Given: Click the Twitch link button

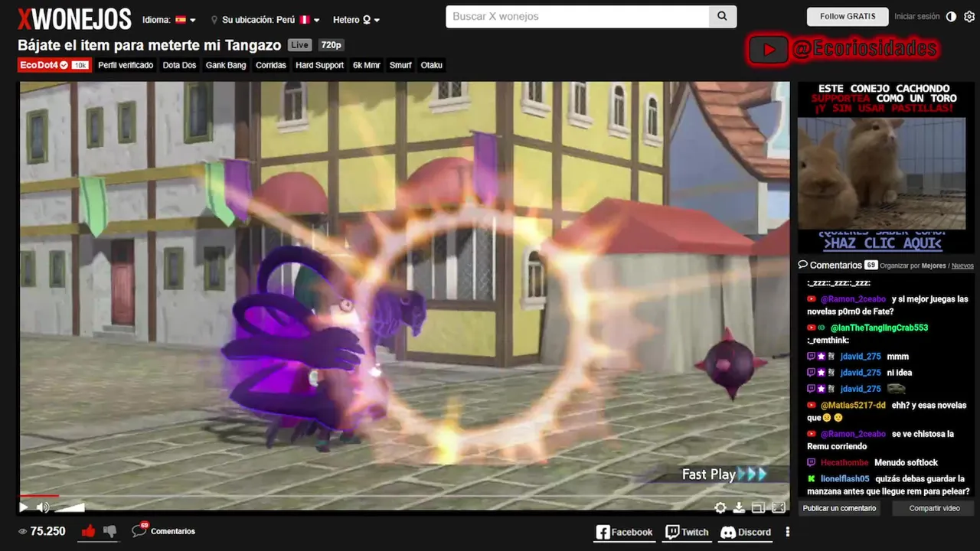Looking at the screenshot, I should pyautogui.click(x=687, y=532).
